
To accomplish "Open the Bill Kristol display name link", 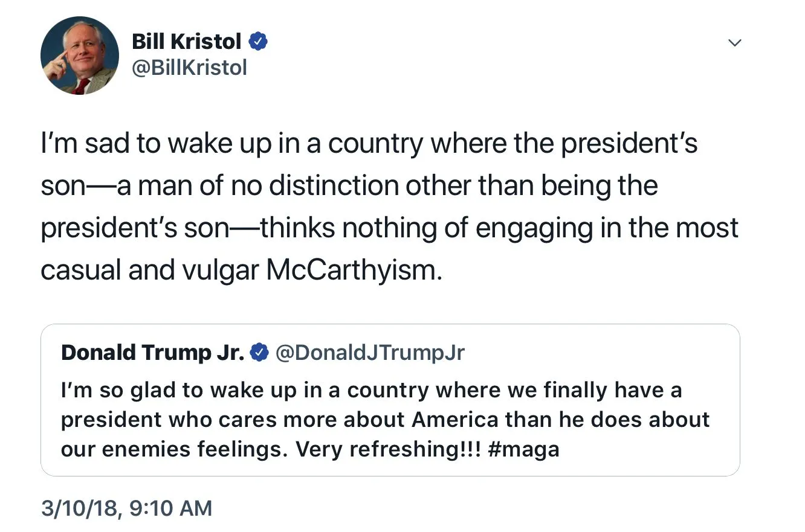I will [x=186, y=42].
